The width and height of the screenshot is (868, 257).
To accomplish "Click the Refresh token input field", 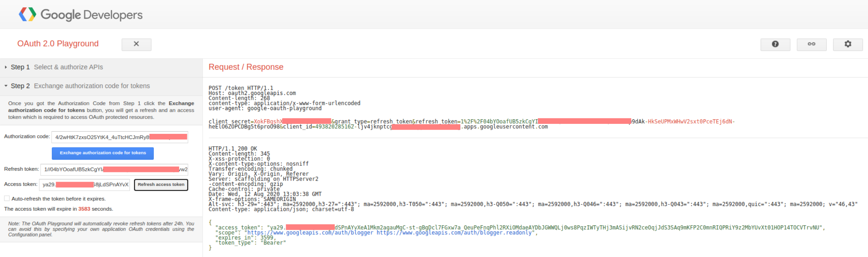I will [x=114, y=170].
